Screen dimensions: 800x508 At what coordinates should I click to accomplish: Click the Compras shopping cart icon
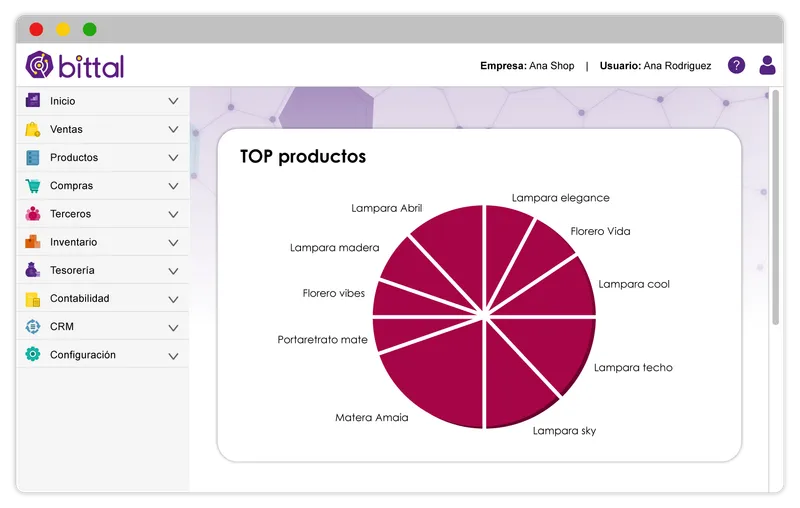pos(33,186)
